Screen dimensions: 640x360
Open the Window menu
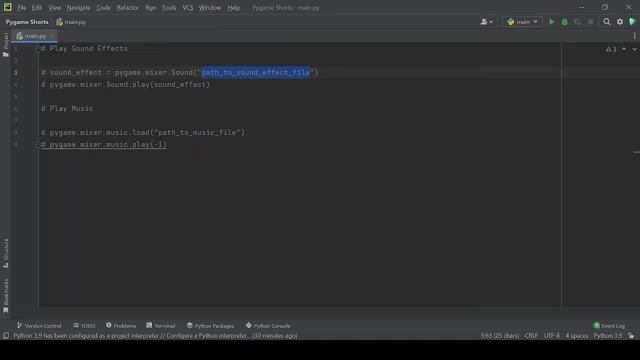coord(210,8)
